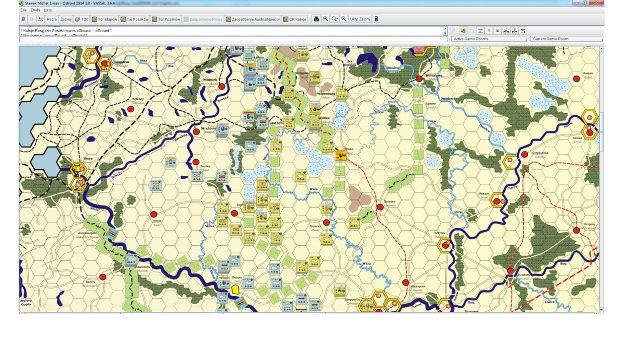Click the chat log scroll-up arrow

tap(445, 28)
